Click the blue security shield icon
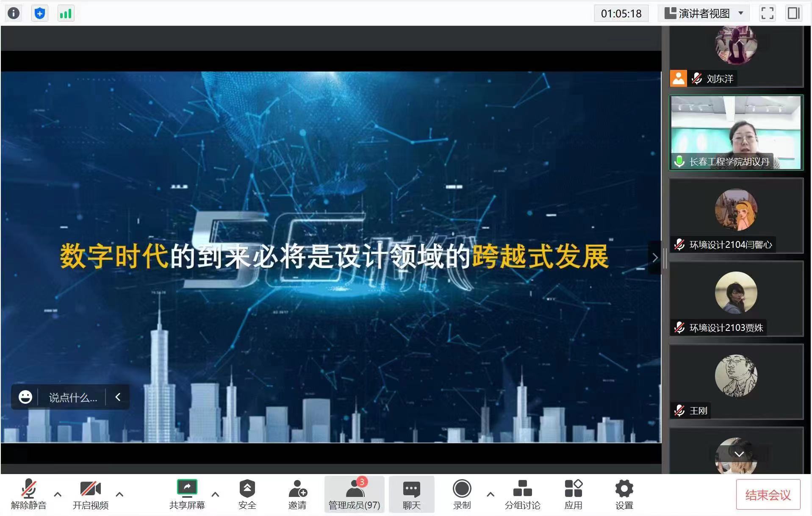Image resolution: width=812 pixels, height=516 pixels. pos(40,14)
